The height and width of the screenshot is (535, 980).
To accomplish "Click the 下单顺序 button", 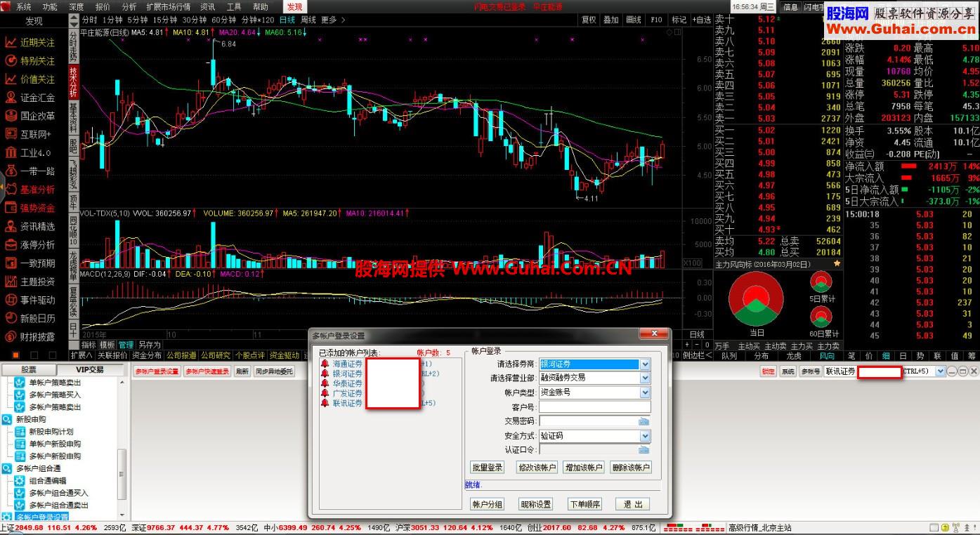I will click(584, 504).
